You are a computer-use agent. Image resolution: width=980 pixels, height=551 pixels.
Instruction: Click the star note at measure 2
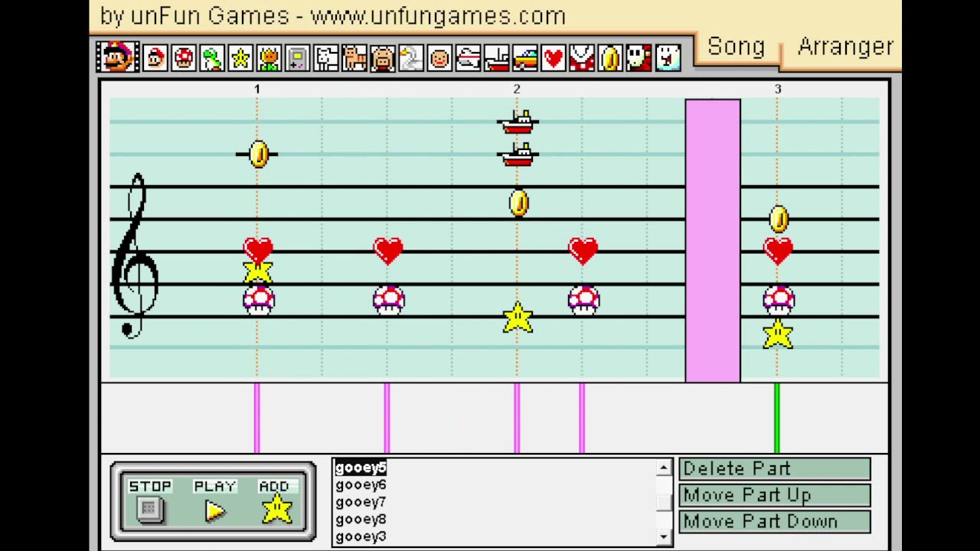point(518,318)
